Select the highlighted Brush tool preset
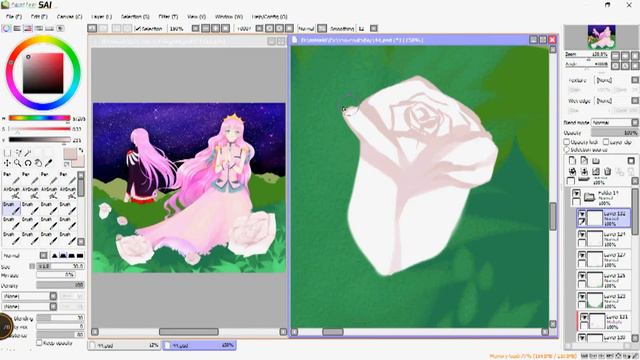640x360 pixels. tap(11, 208)
